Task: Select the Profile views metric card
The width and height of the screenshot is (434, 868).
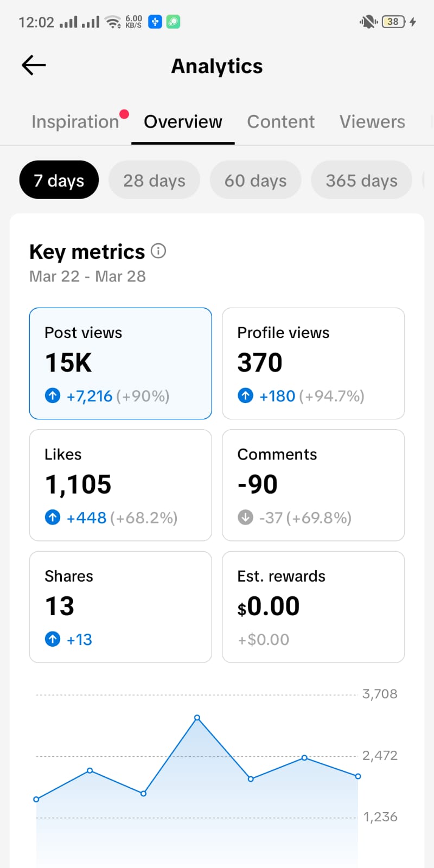Action: pyautogui.click(x=314, y=363)
